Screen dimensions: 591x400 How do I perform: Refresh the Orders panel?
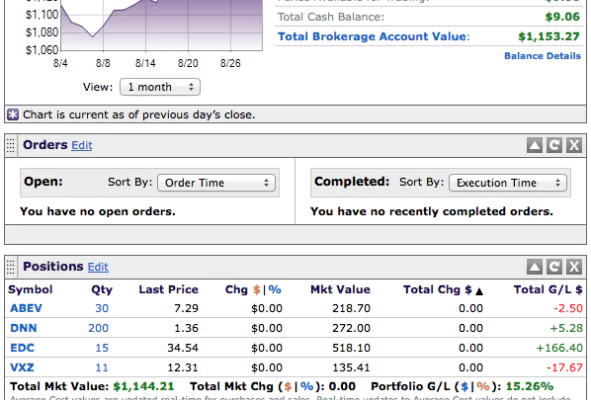pyautogui.click(x=554, y=145)
